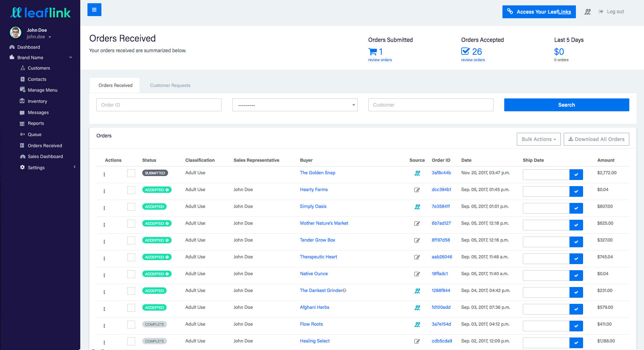The width and height of the screenshot is (644, 350).
Task: Tick the checkbox for Flow Roots order
Action: click(131, 325)
